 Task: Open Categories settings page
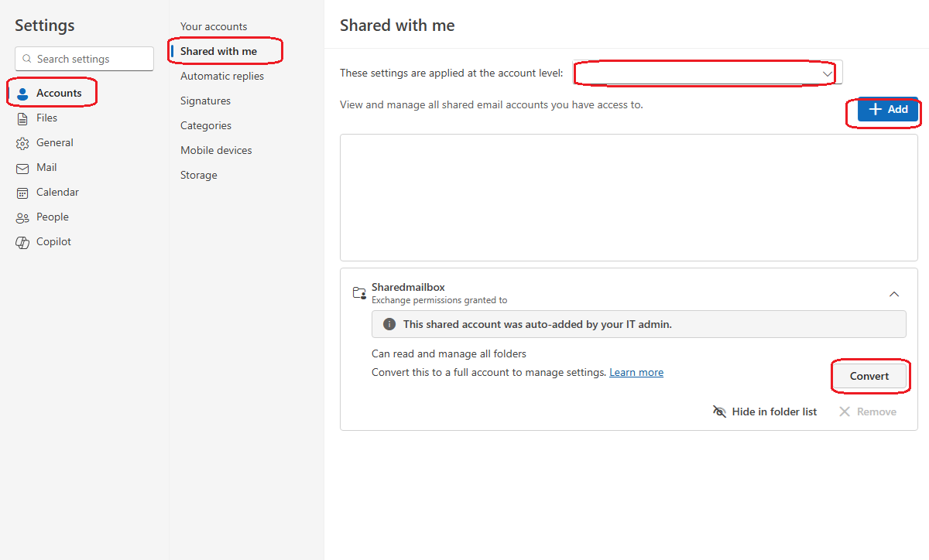coord(206,125)
